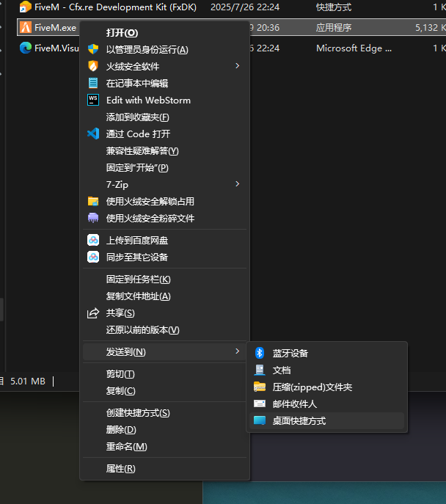Image resolution: width=446 pixels, height=504 pixels.
Task: Click the Bluetooth device icon in submenu
Action: (x=259, y=353)
